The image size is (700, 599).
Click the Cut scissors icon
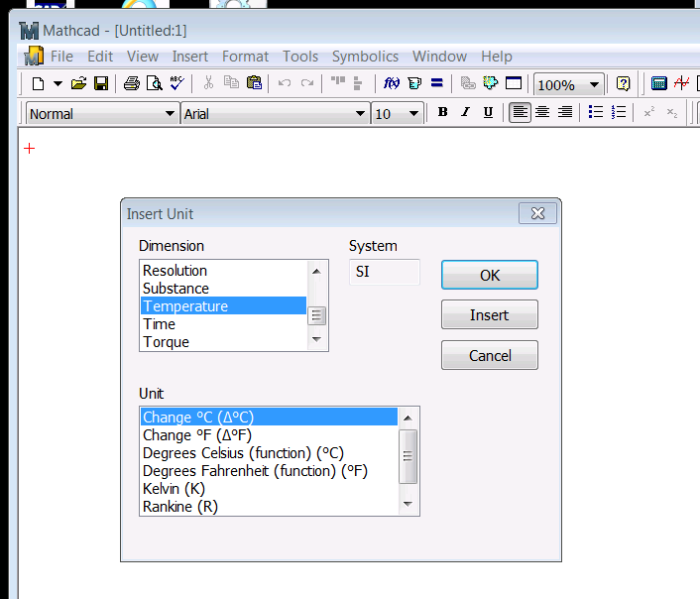(x=208, y=82)
